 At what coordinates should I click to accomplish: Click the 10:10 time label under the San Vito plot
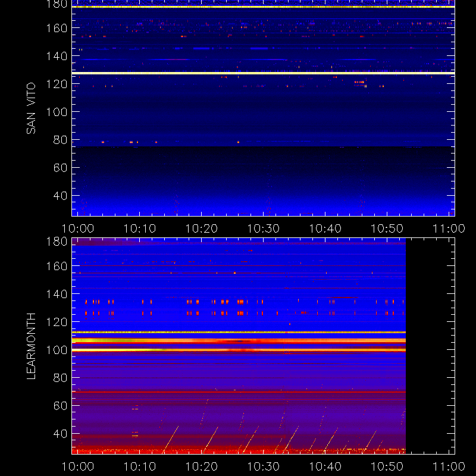click(x=140, y=228)
